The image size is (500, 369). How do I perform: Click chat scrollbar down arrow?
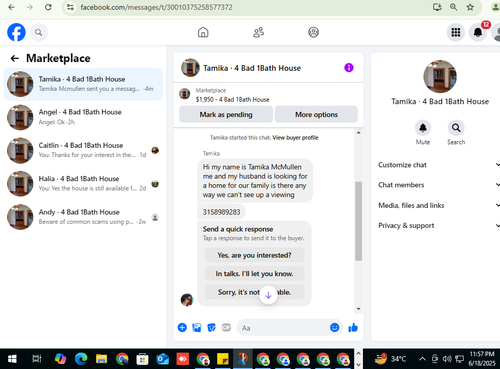(358, 309)
